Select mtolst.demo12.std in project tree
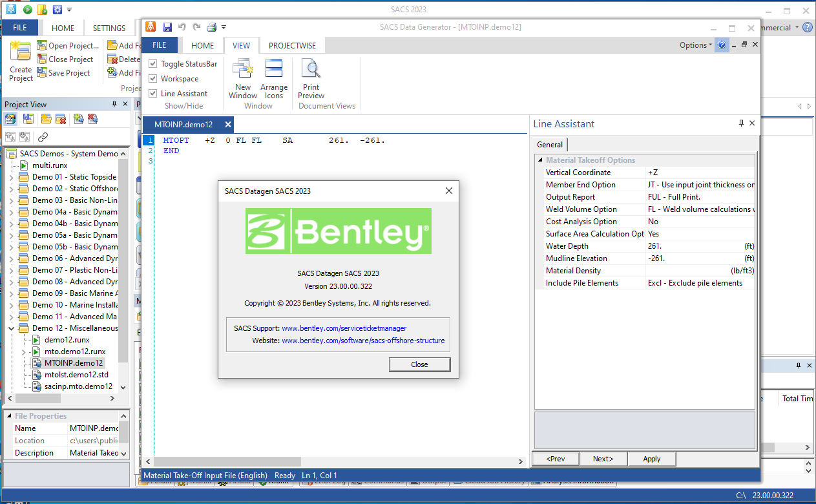Viewport: 816px width, 504px height. click(76, 375)
